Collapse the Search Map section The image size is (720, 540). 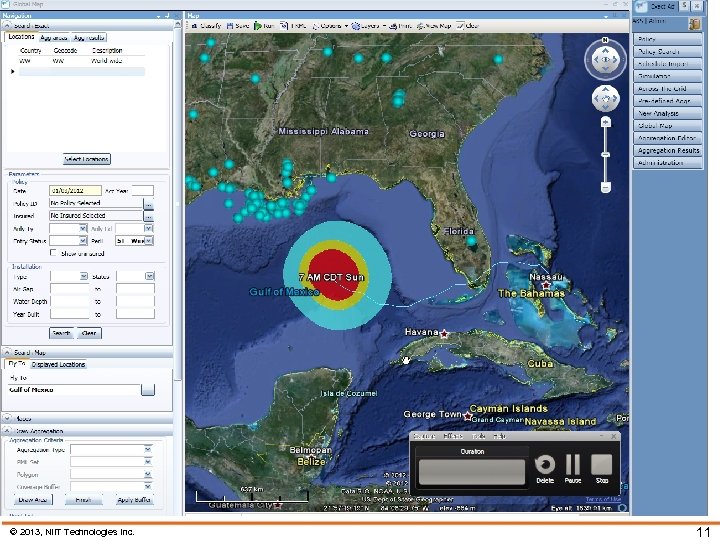(7, 353)
